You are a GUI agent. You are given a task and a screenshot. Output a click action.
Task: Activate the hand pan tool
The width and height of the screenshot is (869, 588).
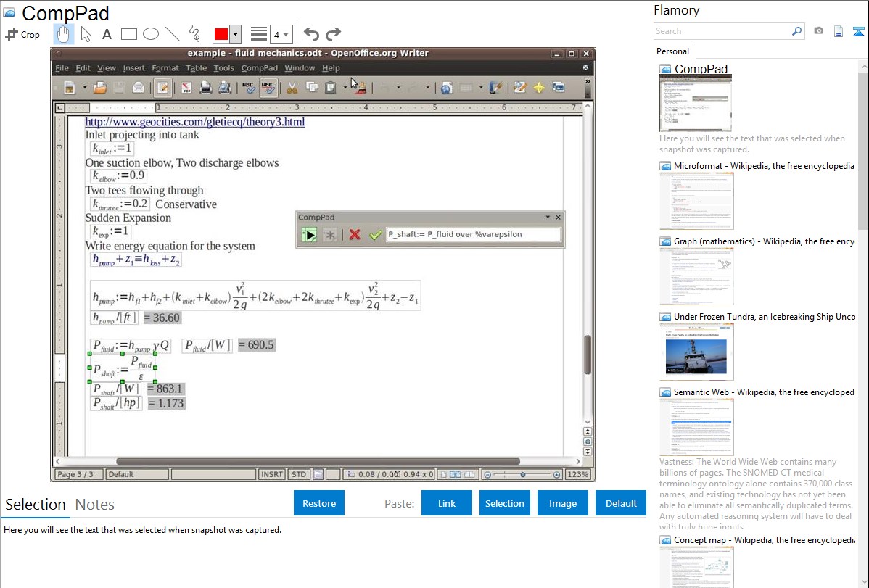tap(63, 34)
